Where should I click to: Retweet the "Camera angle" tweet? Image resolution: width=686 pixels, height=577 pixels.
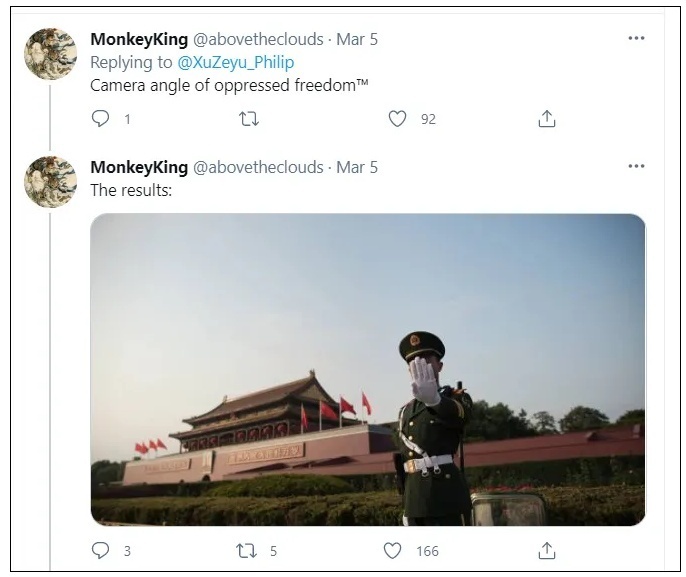[249, 119]
